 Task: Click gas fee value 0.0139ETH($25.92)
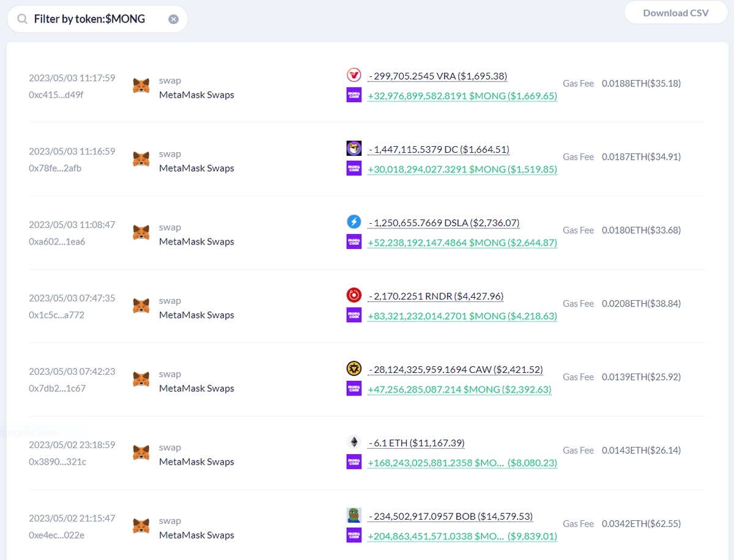641,377
